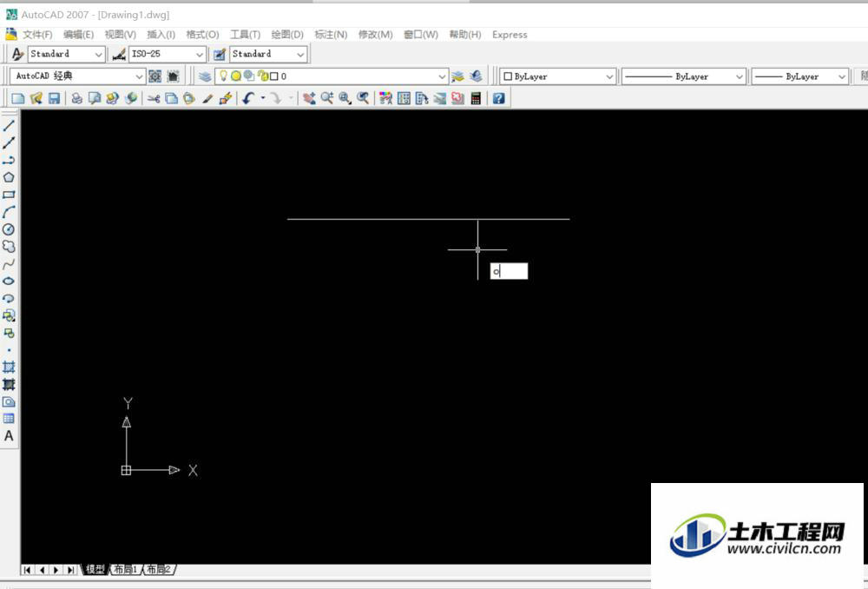Click the Zoom Previous icon

[x=363, y=99]
